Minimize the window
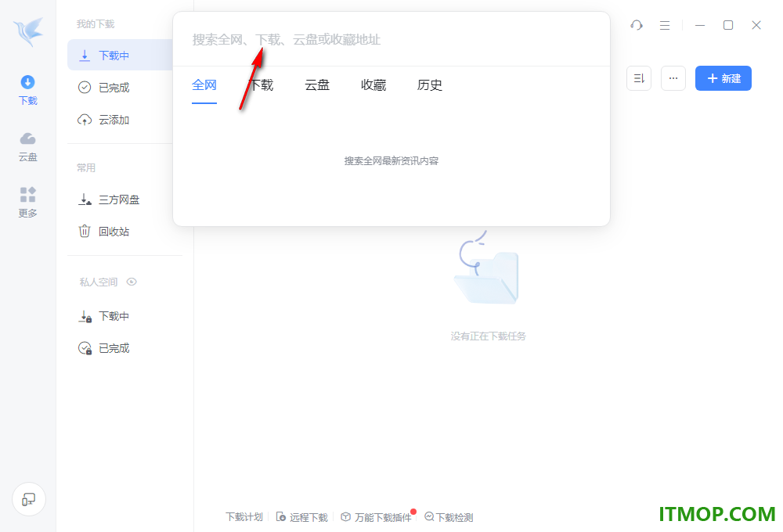This screenshot has height=532, width=783. coord(700,25)
